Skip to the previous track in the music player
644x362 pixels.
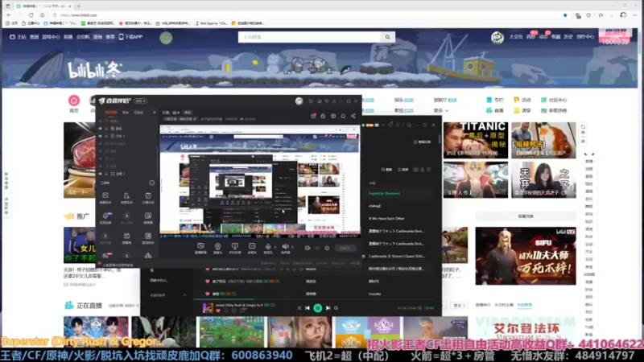click(x=308, y=308)
